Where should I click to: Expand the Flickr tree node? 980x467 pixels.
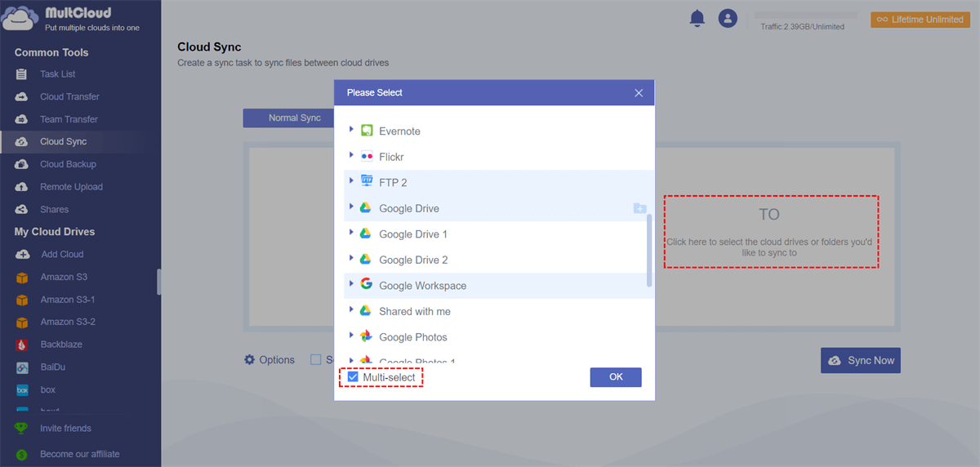pyautogui.click(x=351, y=155)
